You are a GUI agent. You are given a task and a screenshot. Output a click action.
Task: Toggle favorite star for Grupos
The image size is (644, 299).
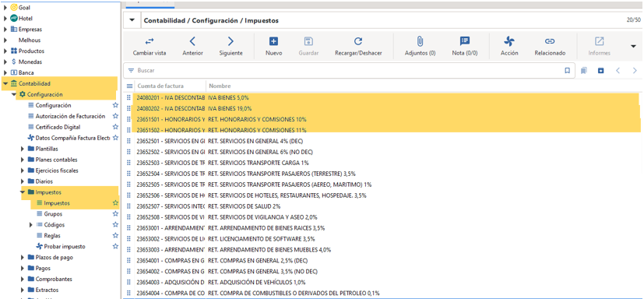115,214
